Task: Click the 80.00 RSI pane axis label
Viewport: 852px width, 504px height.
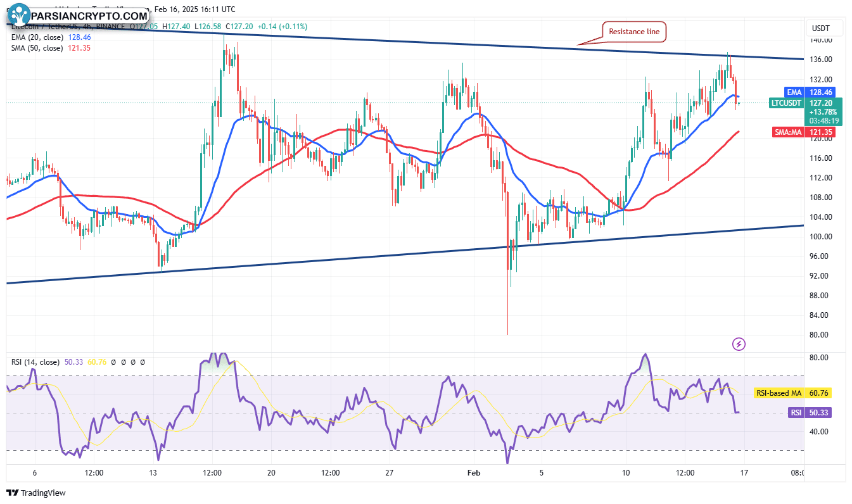Action: click(819, 357)
